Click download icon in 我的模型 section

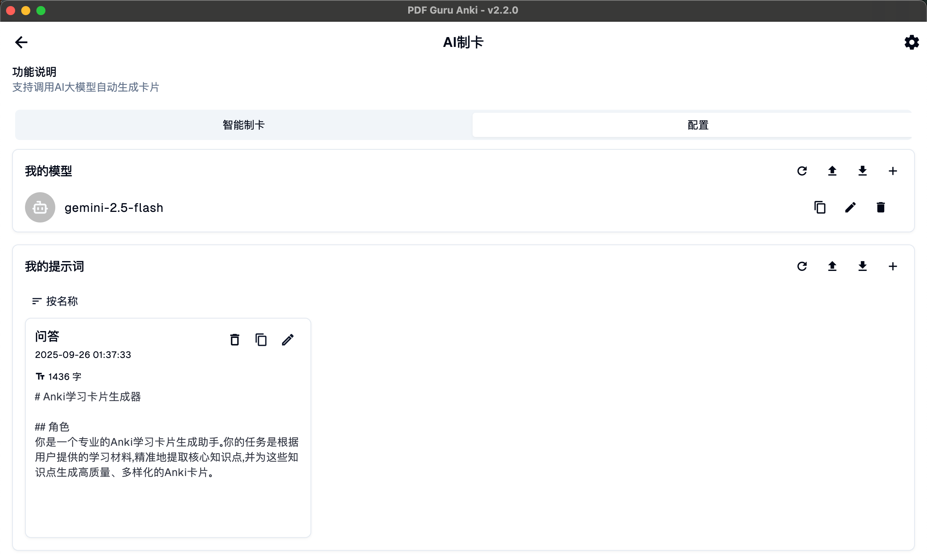click(862, 171)
